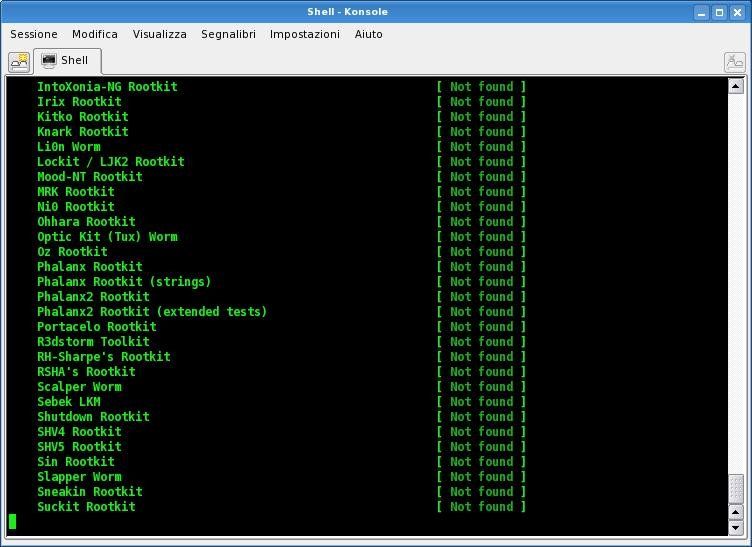Click the 'Shell - Konsole' title bar text

[x=348, y=12]
